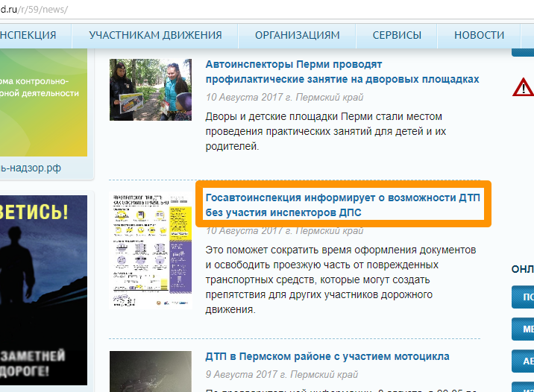Open news about ДТП в Пермском районе
Image resolution: width=534 pixels, height=392 pixels.
(x=327, y=357)
